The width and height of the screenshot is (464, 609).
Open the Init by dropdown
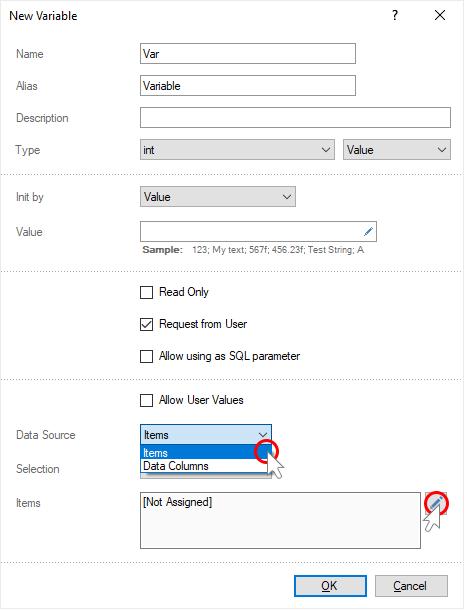pyautogui.click(x=218, y=197)
